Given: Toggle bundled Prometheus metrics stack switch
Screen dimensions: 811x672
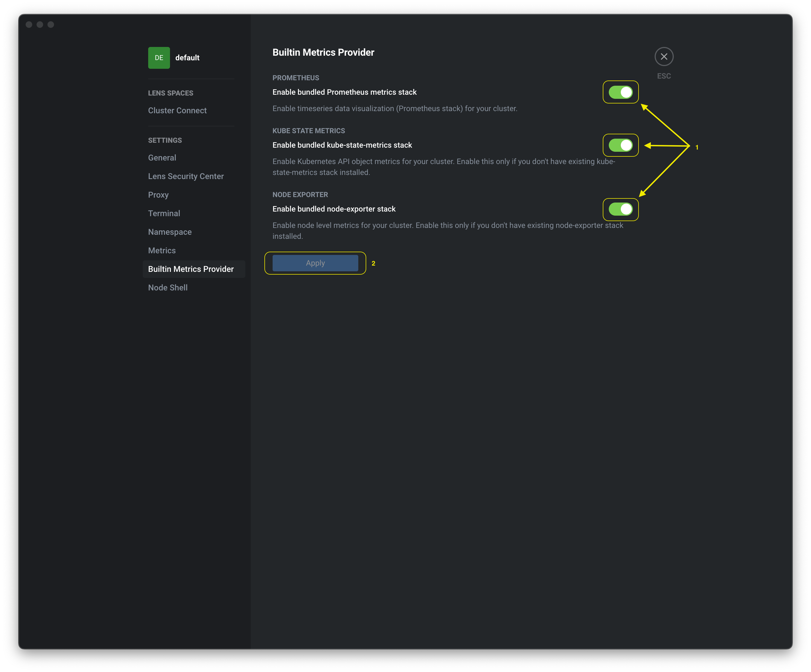Looking at the screenshot, I should [x=620, y=92].
